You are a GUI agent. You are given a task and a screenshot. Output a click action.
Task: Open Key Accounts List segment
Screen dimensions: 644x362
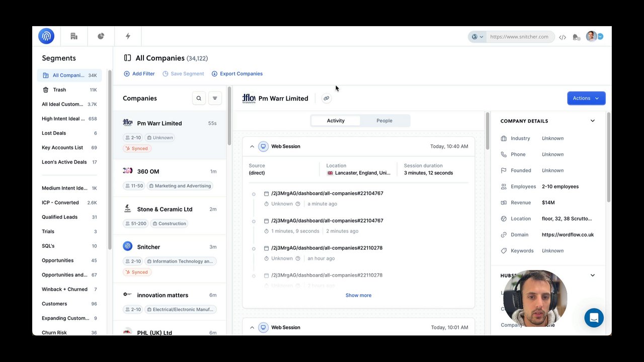tap(69, 148)
